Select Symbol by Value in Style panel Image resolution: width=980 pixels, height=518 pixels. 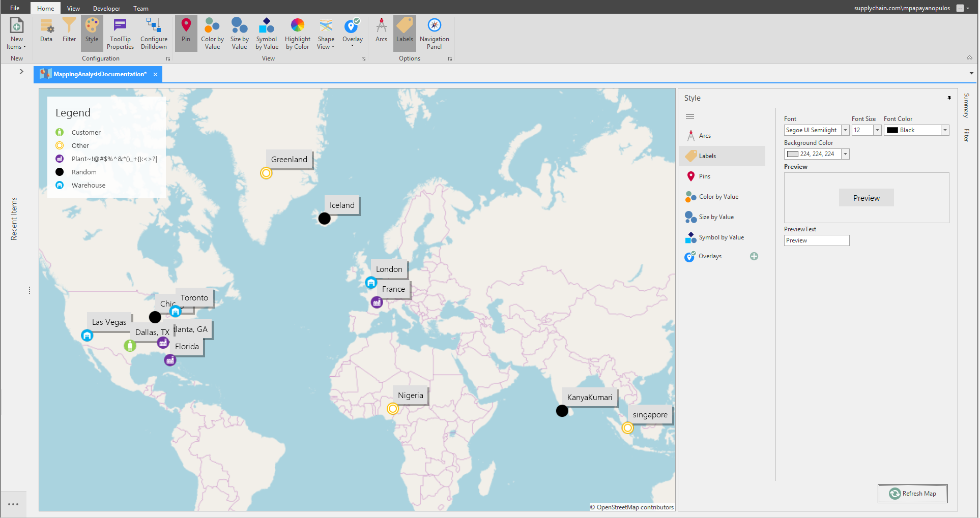coord(722,237)
